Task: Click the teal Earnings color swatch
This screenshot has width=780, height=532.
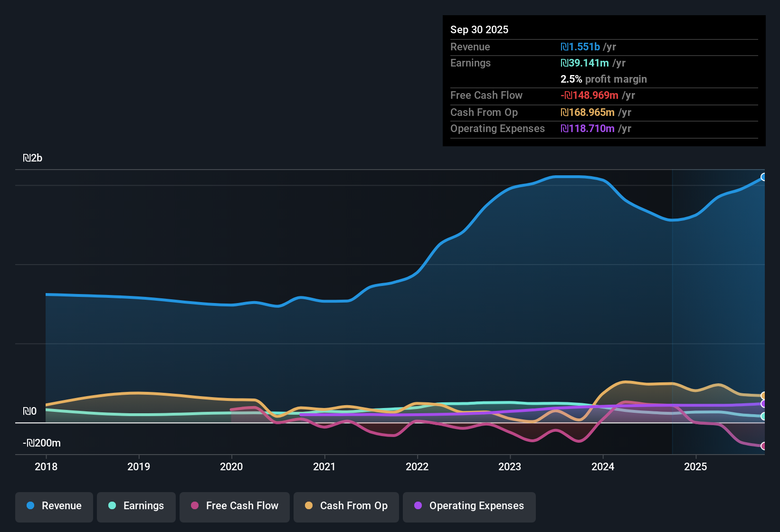Action: coord(112,506)
